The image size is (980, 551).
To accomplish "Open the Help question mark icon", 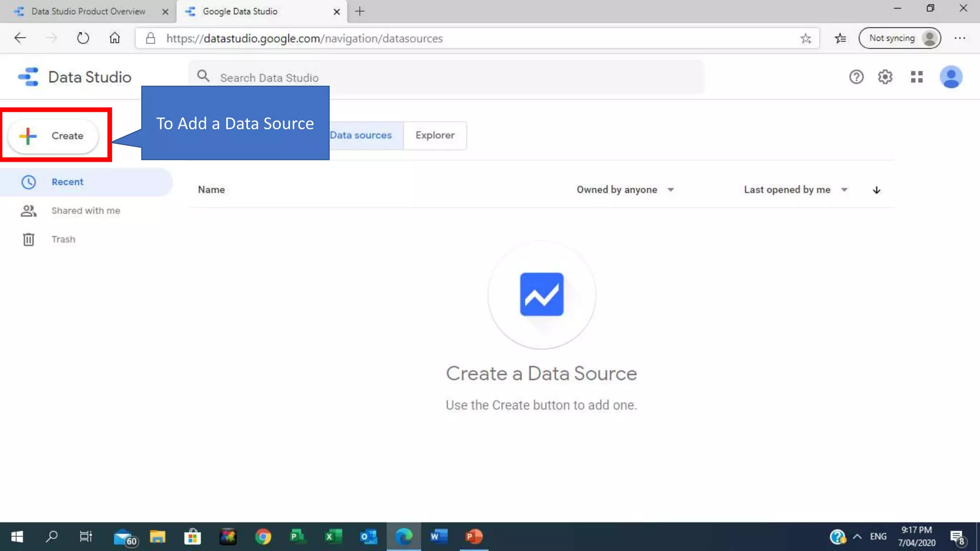I will coord(856,77).
